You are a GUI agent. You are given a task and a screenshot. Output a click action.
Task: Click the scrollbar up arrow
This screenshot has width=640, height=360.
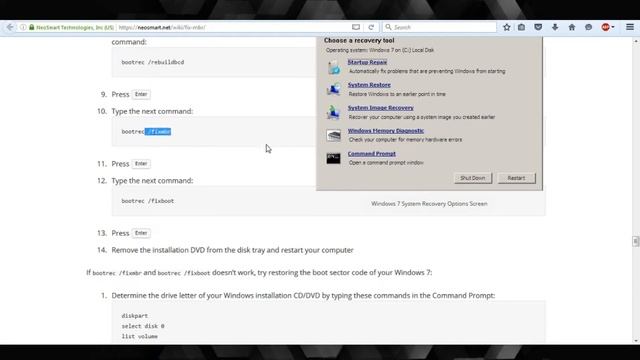(x=636, y=41)
